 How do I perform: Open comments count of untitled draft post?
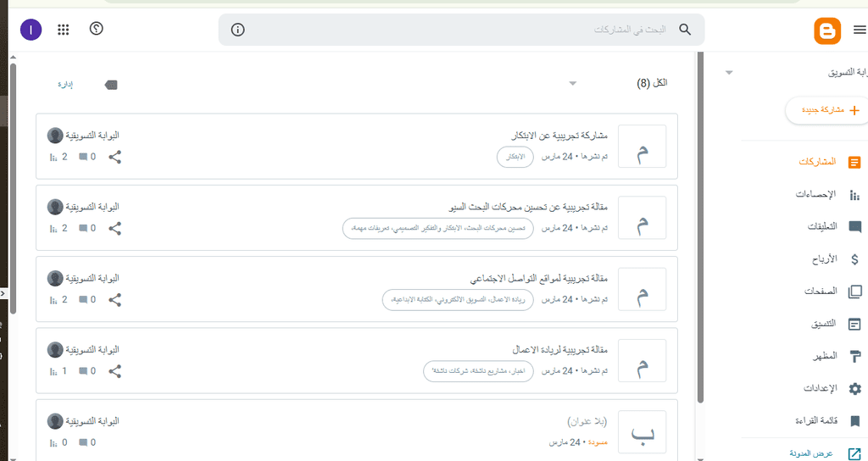coord(87,442)
